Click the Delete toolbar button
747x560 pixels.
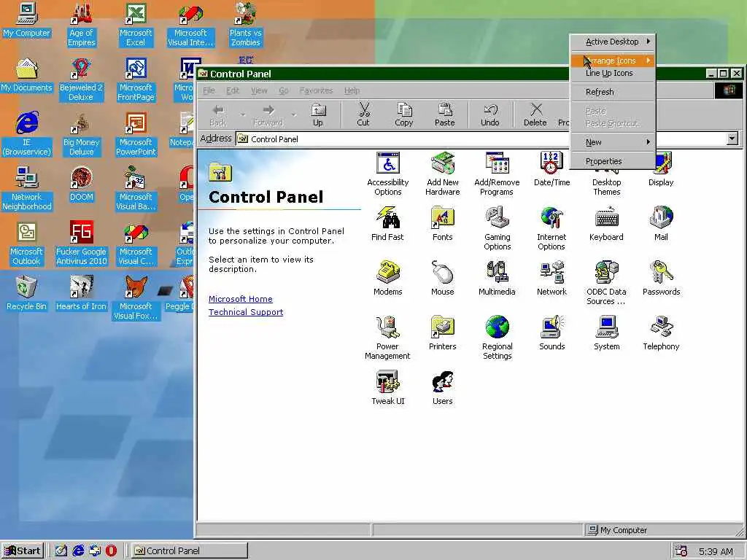coord(535,114)
